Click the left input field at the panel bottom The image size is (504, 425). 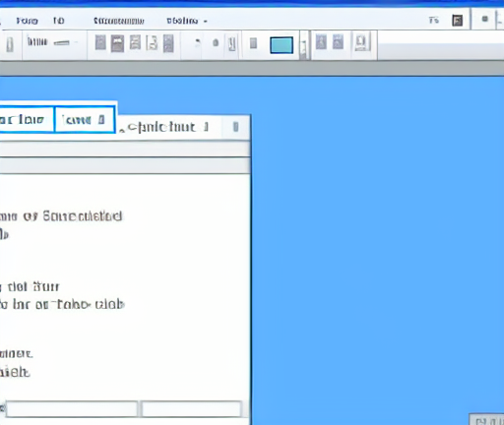pos(72,409)
